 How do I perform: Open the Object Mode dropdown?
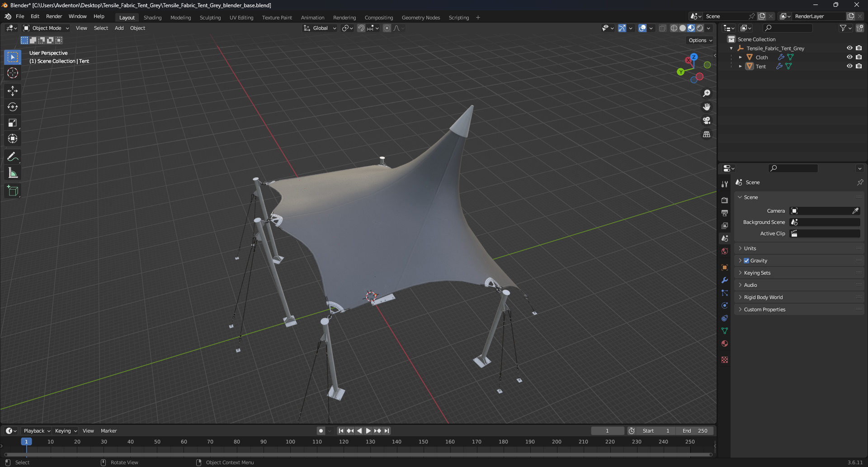click(x=46, y=28)
